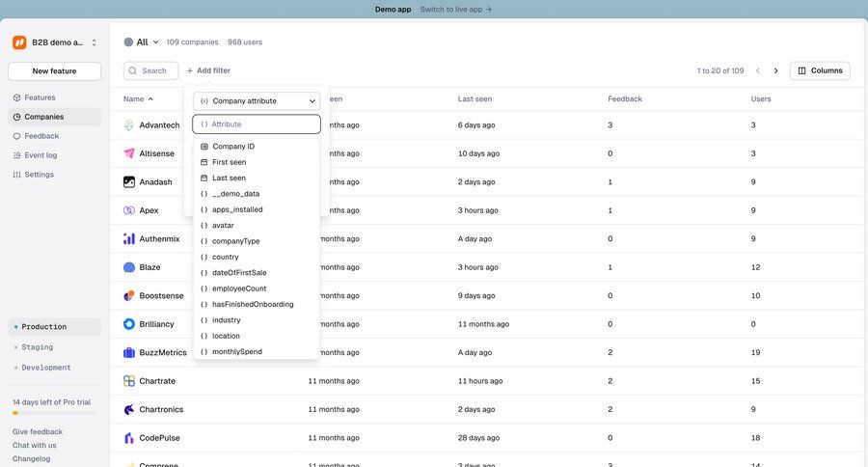Click the Anadash company logo
Viewport: 868px width, 467px height.
129,181
